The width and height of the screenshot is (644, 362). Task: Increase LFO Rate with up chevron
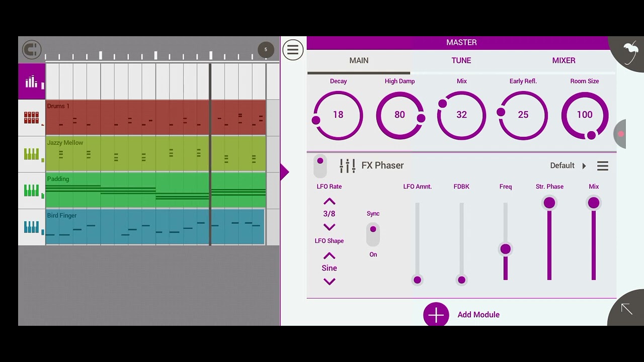(x=329, y=202)
